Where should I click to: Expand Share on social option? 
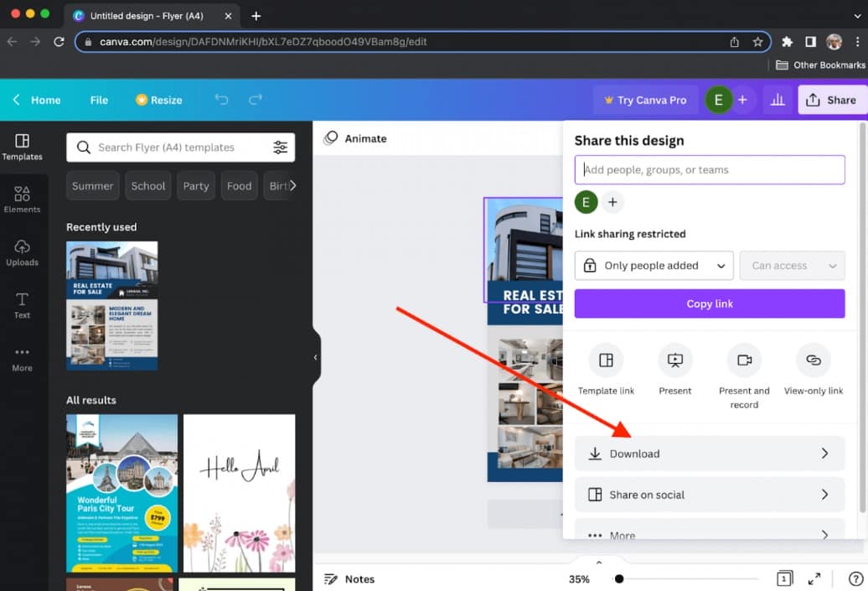(710, 494)
